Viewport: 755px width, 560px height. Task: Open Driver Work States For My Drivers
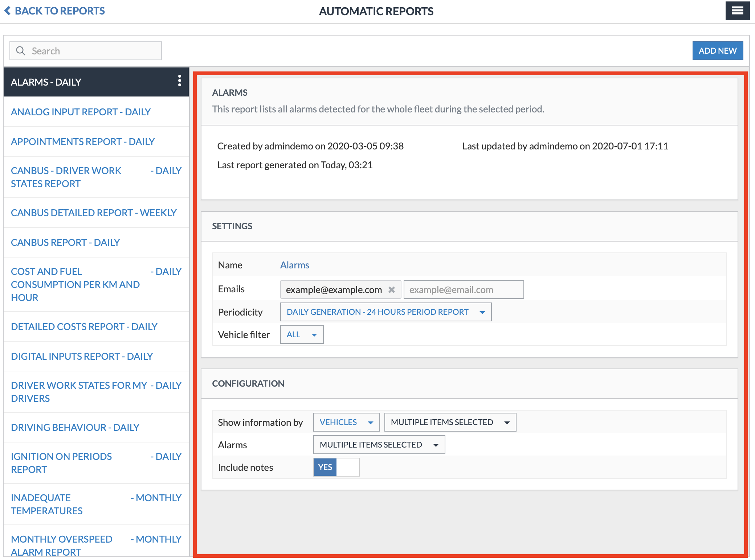point(96,392)
